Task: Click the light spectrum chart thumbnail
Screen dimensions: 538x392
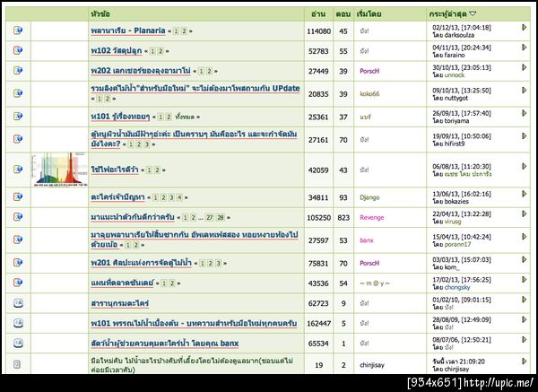Action: point(59,170)
